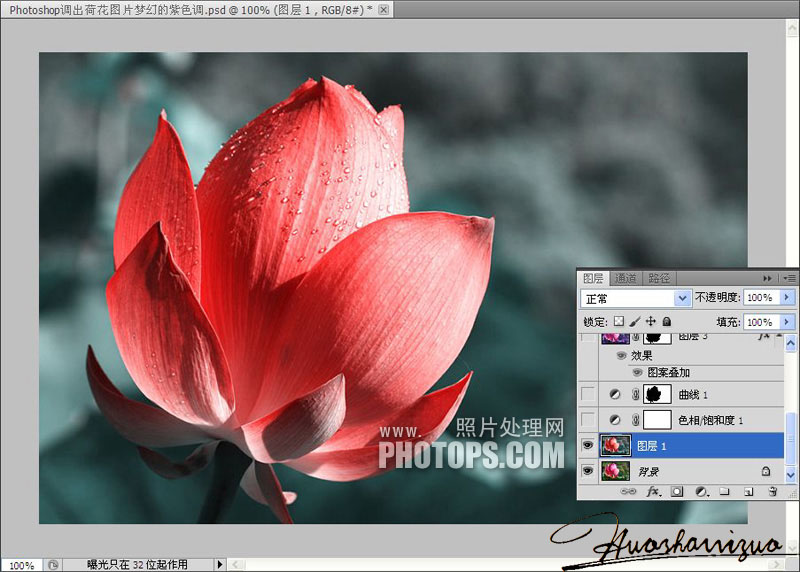This screenshot has width=800, height=572.
Task: Select the 曲线 1 layer name
Action: pyautogui.click(x=693, y=394)
